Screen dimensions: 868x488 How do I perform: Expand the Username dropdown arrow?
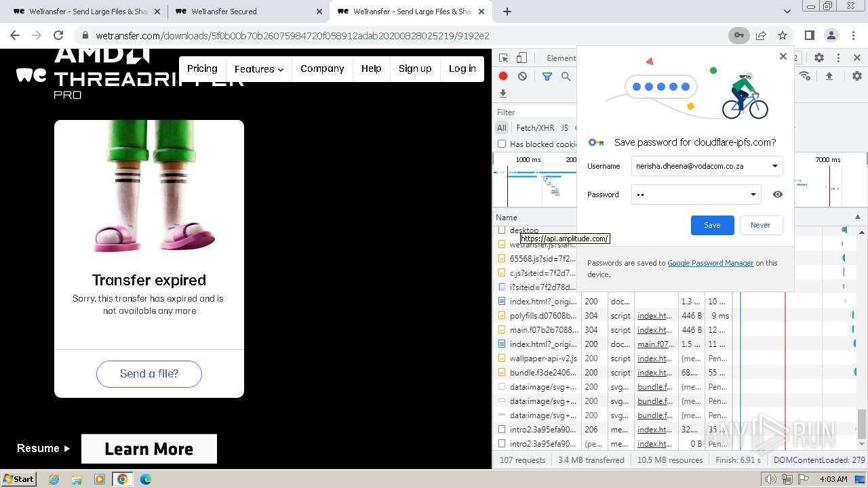click(x=775, y=166)
